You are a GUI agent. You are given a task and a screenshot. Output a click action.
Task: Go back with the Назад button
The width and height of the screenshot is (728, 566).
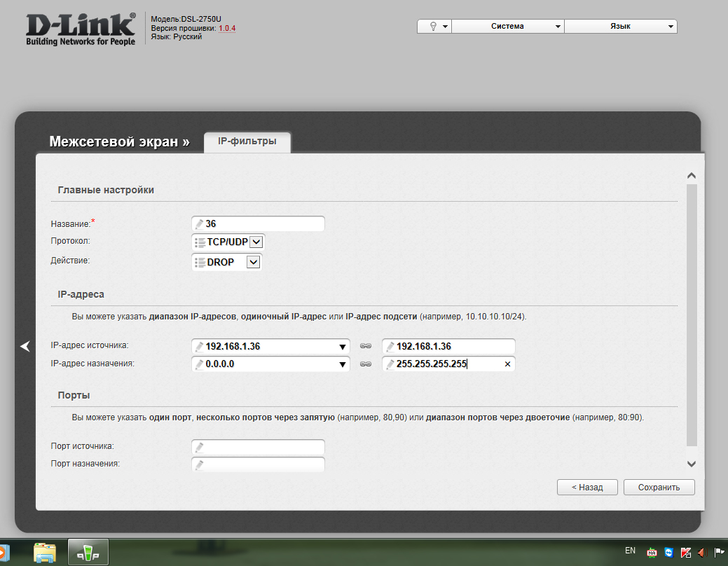[x=588, y=487]
